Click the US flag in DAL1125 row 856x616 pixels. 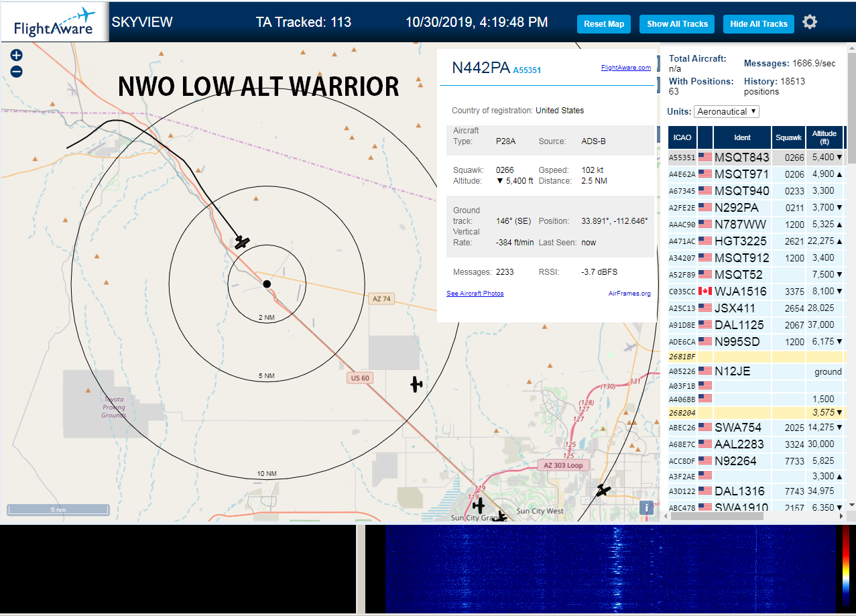pyautogui.click(x=705, y=325)
